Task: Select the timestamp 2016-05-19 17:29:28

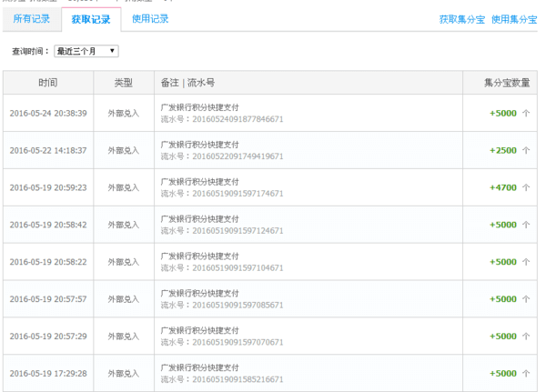Action: 48,374
